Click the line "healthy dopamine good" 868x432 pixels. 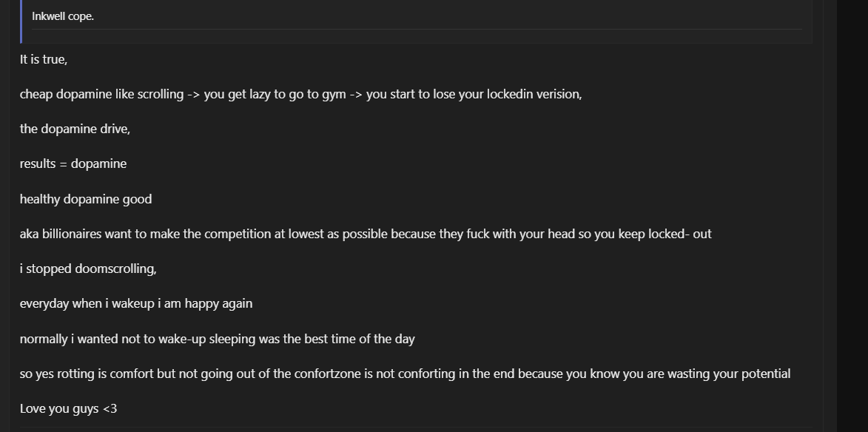[86, 199]
